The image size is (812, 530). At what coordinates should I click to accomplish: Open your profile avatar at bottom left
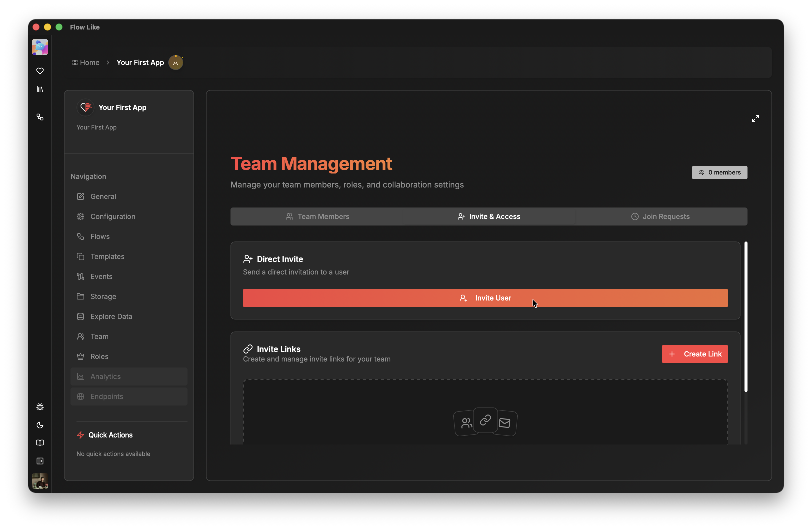tap(39, 481)
